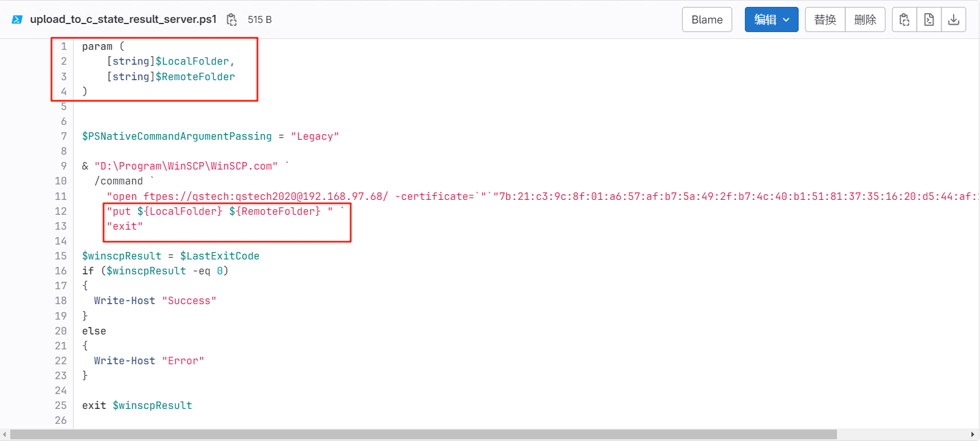
Task: Copy file path icon next to filename
Action: click(232, 19)
